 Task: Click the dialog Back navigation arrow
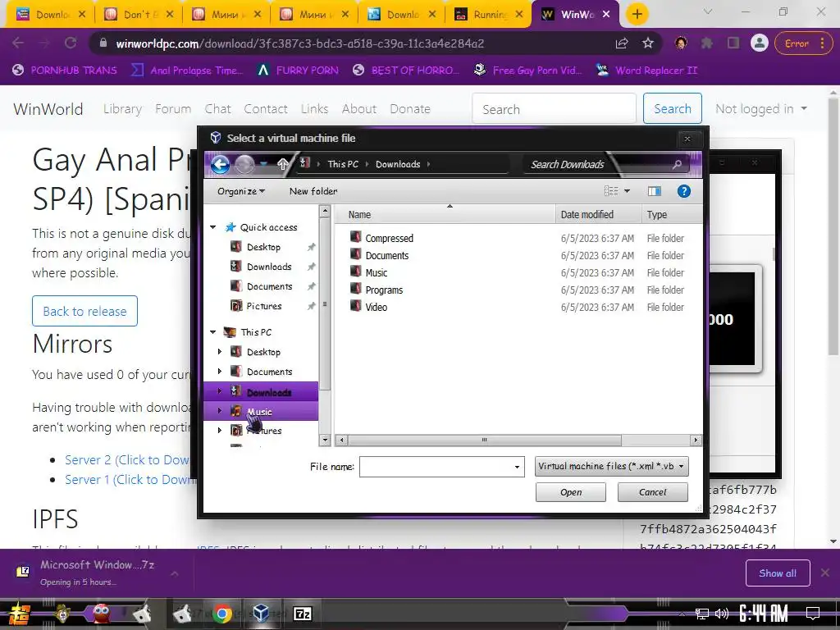click(220, 164)
